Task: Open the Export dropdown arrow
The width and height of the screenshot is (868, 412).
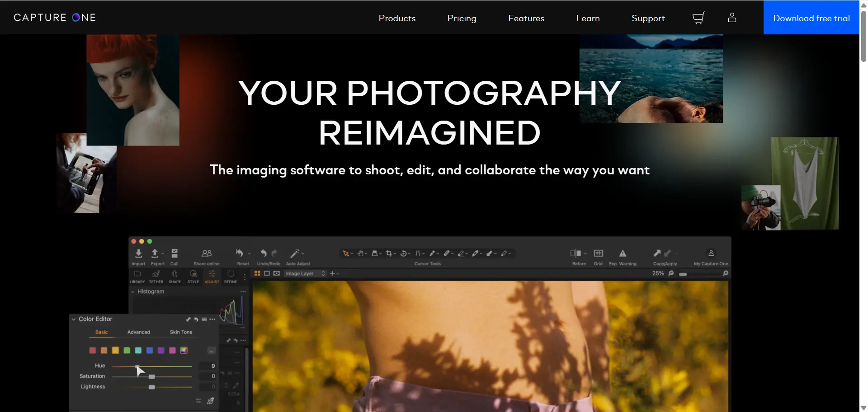Action: (x=162, y=253)
